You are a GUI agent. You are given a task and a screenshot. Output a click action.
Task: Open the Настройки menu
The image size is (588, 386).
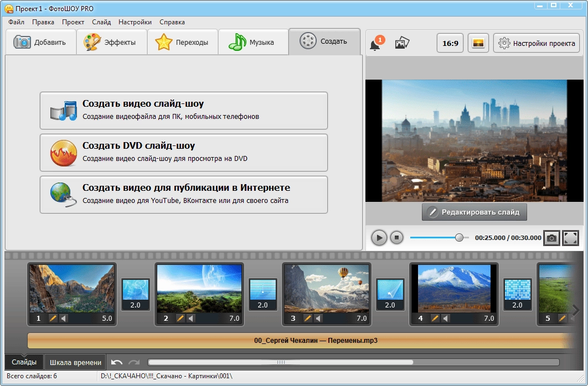(x=135, y=22)
